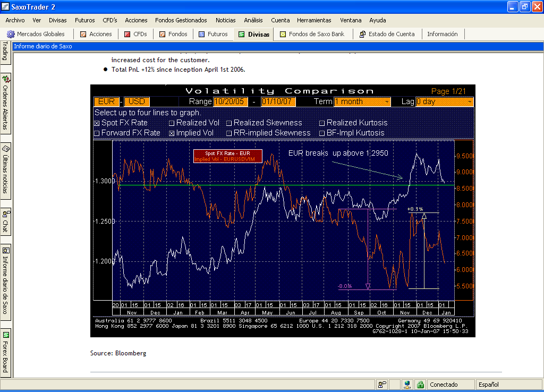Enable the Realized Kurtosis checkbox

(x=321, y=123)
